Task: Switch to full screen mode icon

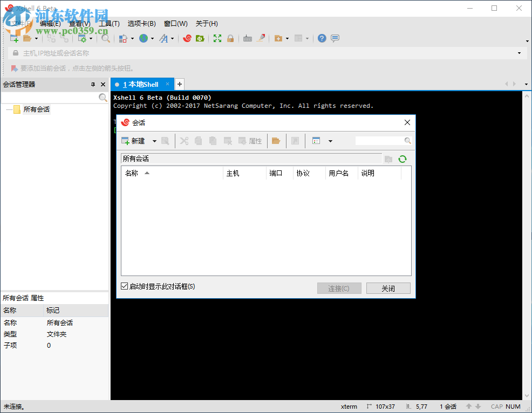Action: [x=217, y=38]
